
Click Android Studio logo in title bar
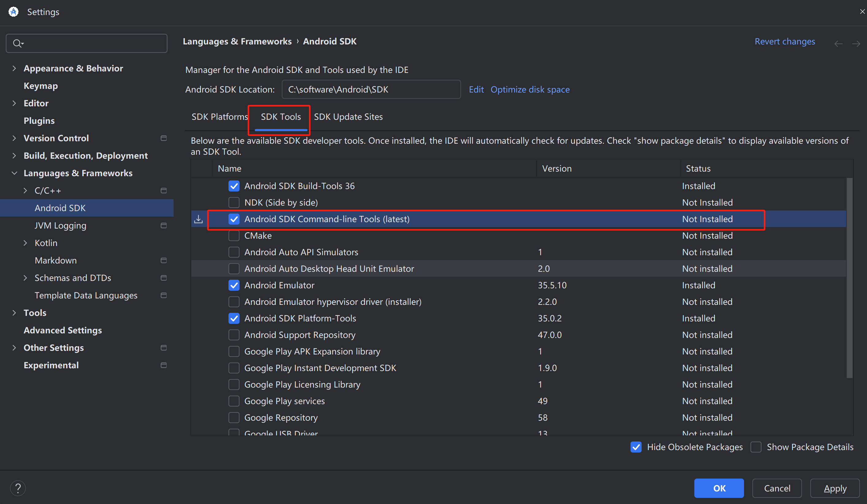point(13,12)
